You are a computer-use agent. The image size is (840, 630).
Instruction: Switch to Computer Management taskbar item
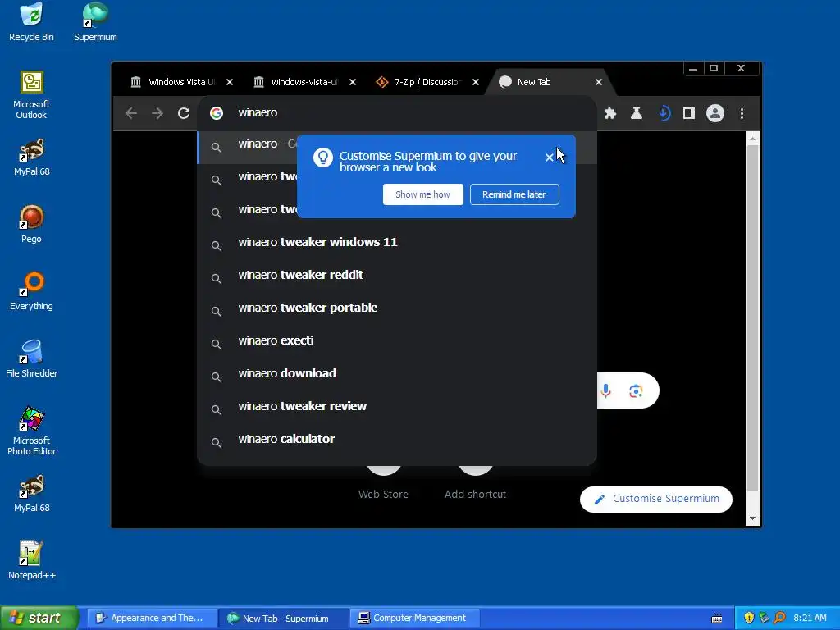[414, 619]
